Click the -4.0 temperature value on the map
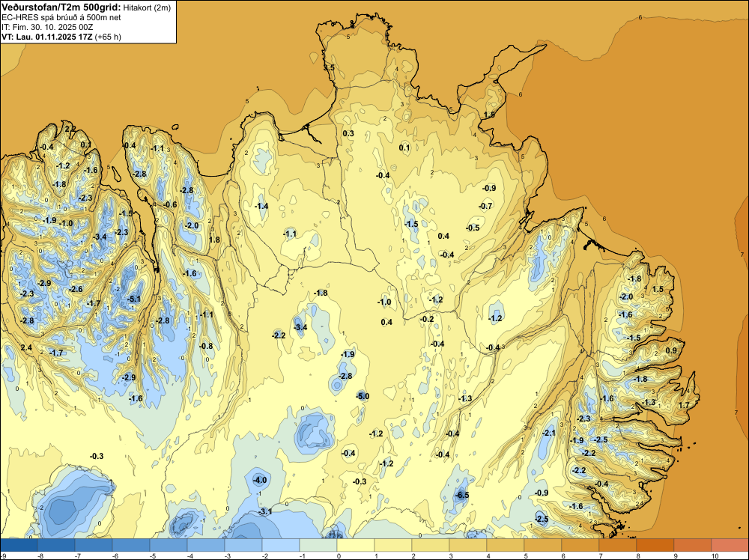 (x=260, y=480)
